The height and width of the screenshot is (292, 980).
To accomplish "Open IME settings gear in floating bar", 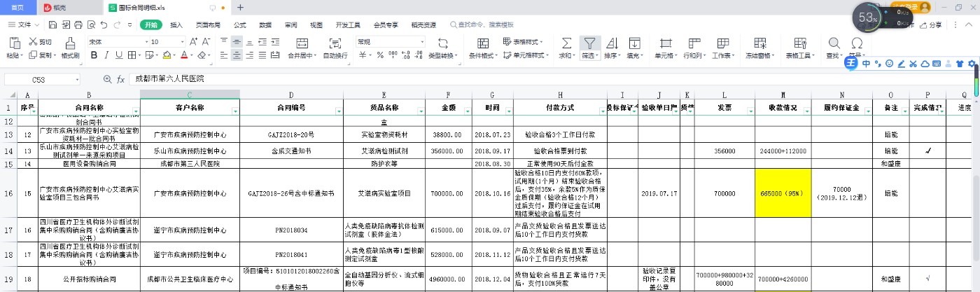I will pos(972,64).
